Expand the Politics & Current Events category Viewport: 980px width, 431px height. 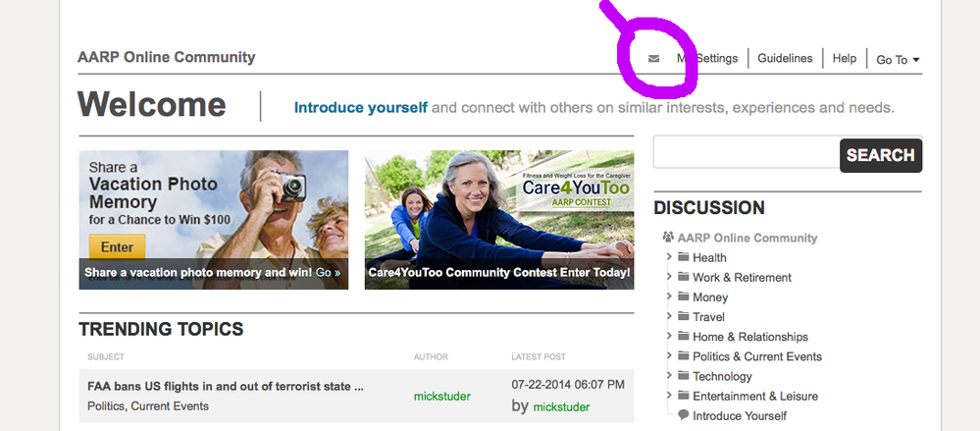click(x=669, y=355)
